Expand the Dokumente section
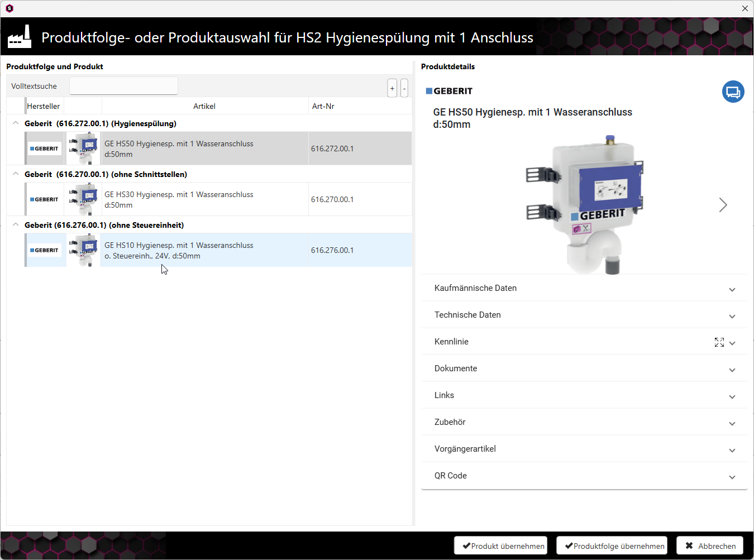This screenshot has width=754, height=560. [x=584, y=368]
